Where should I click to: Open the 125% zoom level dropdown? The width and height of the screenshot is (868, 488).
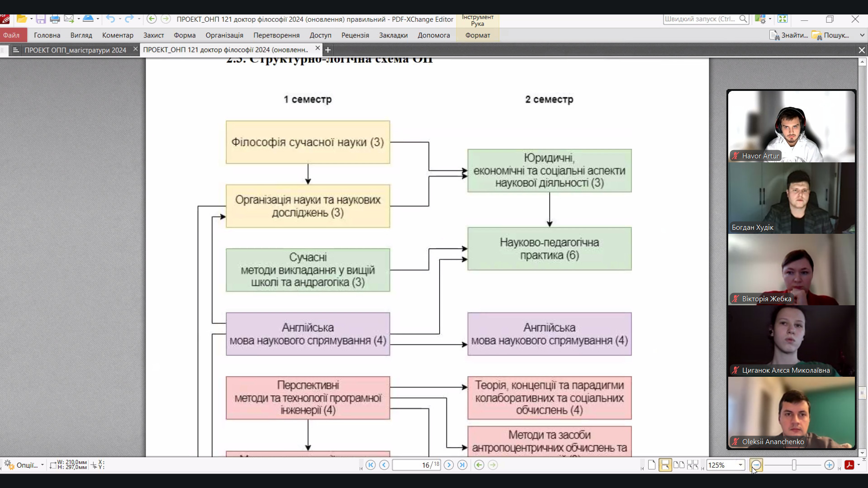(740, 465)
